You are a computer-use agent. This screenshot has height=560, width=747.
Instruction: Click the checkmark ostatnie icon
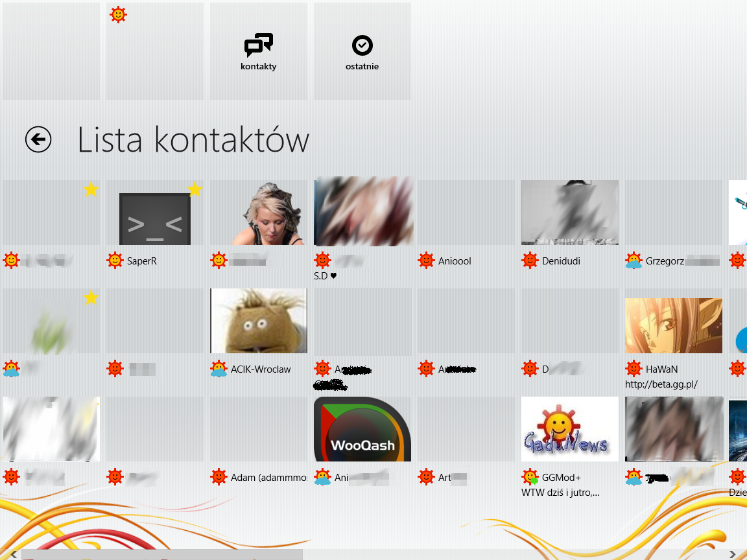coord(362,45)
